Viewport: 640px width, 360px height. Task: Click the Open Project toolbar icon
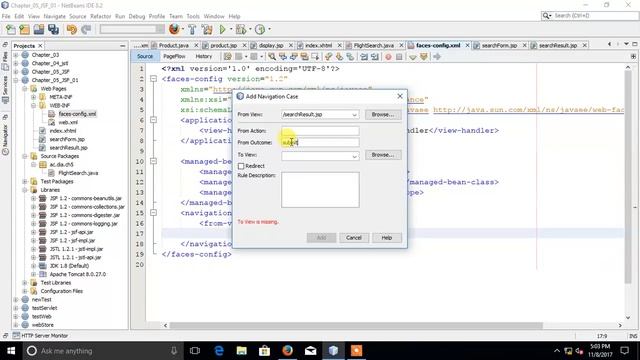click(x=39, y=29)
